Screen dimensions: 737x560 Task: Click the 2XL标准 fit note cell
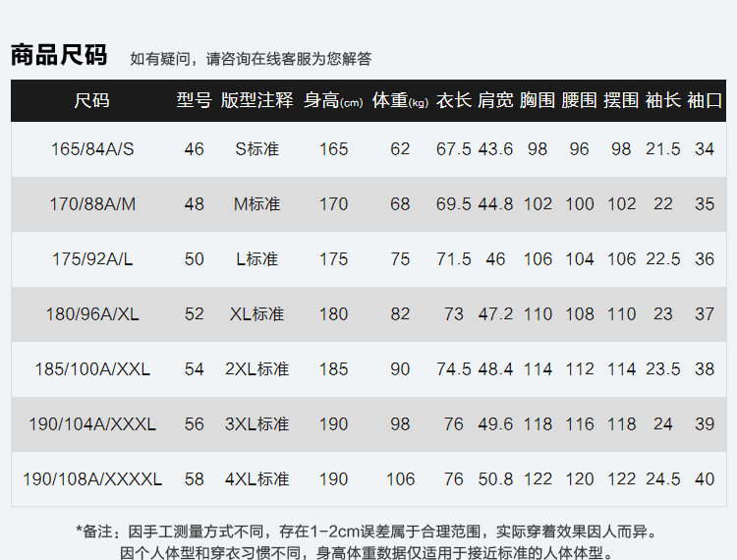[x=257, y=369]
